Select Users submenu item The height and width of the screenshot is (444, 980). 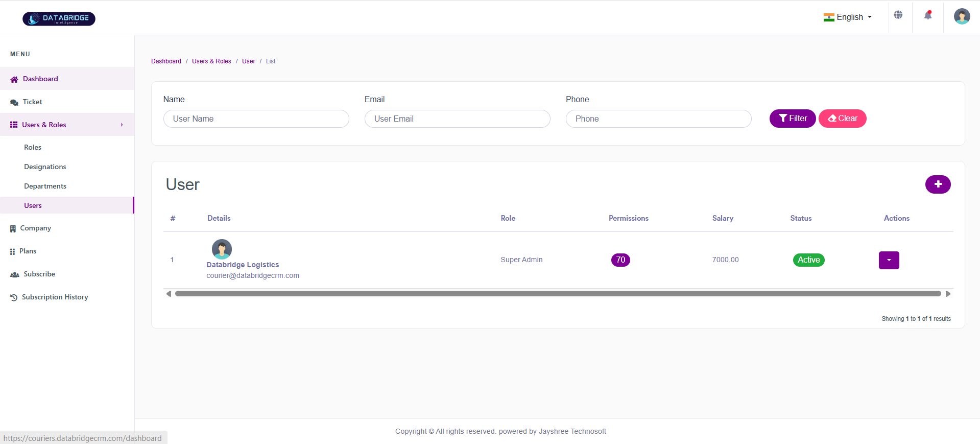coord(67,205)
